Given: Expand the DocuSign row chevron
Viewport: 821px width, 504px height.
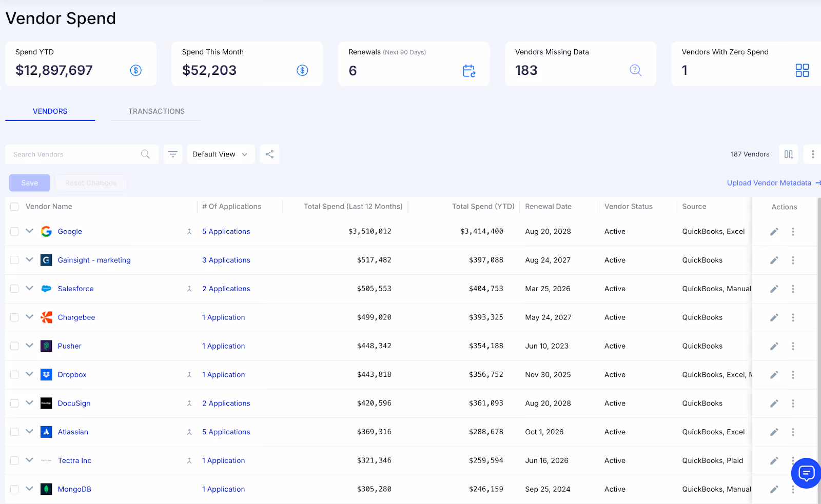Looking at the screenshot, I should pyautogui.click(x=29, y=404).
